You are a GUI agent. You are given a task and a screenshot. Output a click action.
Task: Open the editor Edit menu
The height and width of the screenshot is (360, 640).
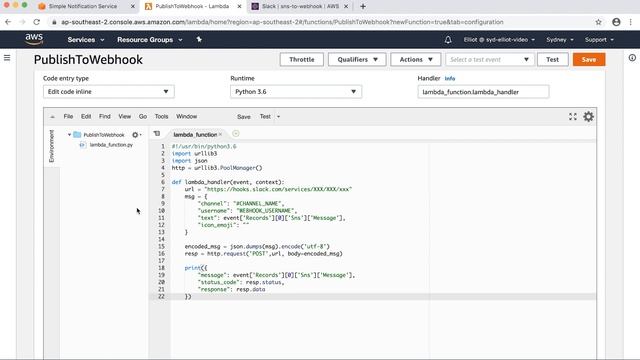tap(86, 117)
